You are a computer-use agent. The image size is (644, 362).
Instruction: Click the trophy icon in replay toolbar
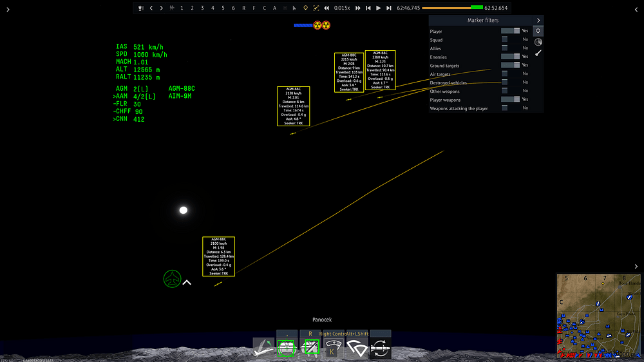140,8
